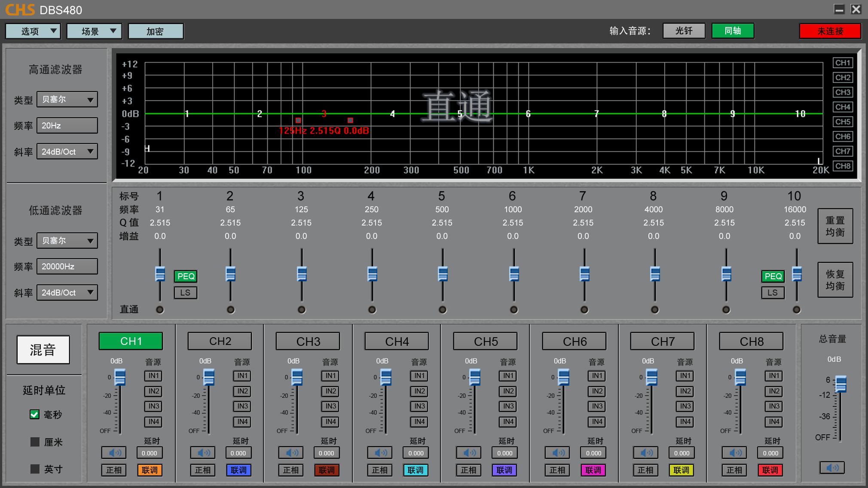The image size is (868, 488).
Task: Click yellow 联调 link button for CH7
Action: 681,470
